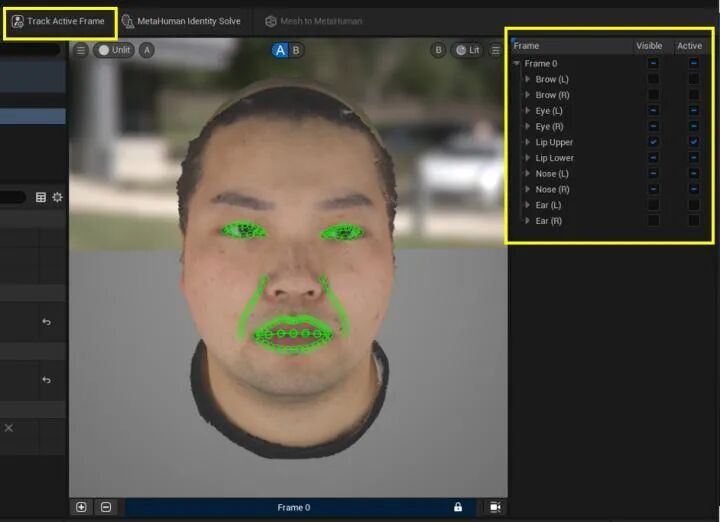This screenshot has width=720, height=522.
Task: Open the table view icon in left panel
Action: 41,197
